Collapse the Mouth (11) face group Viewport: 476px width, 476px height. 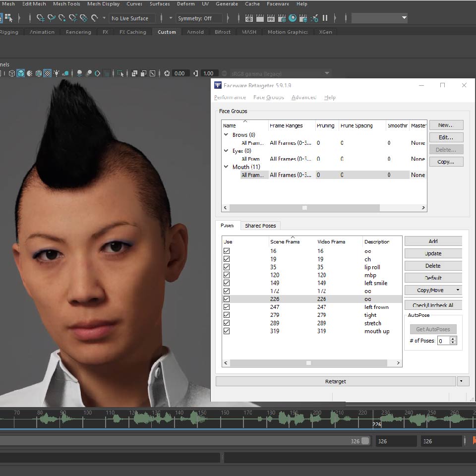point(226,167)
